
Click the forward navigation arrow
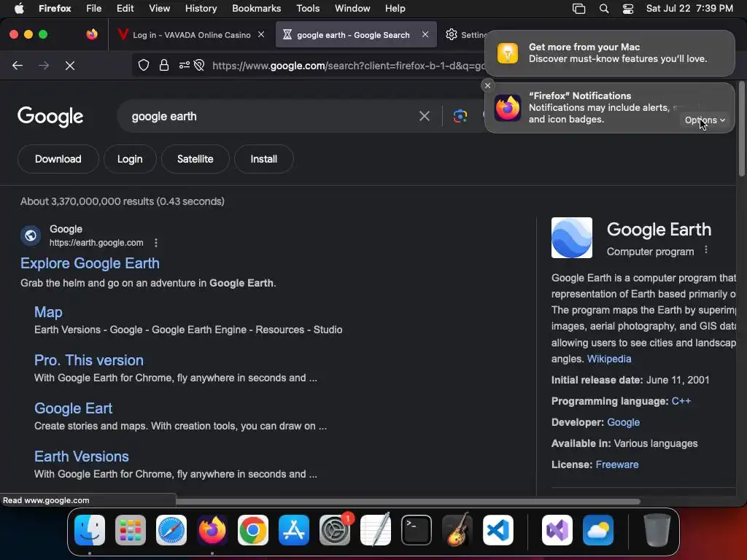coord(44,65)
